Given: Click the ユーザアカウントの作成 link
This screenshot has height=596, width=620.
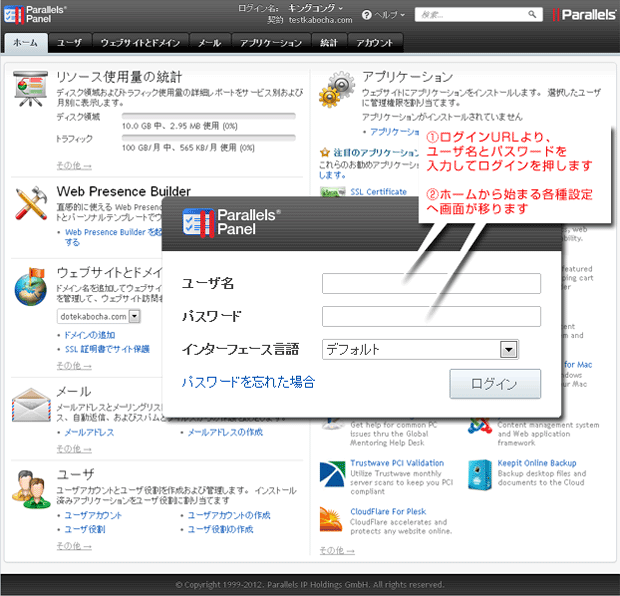Looking at the screenshot, I should coord(229,515).
